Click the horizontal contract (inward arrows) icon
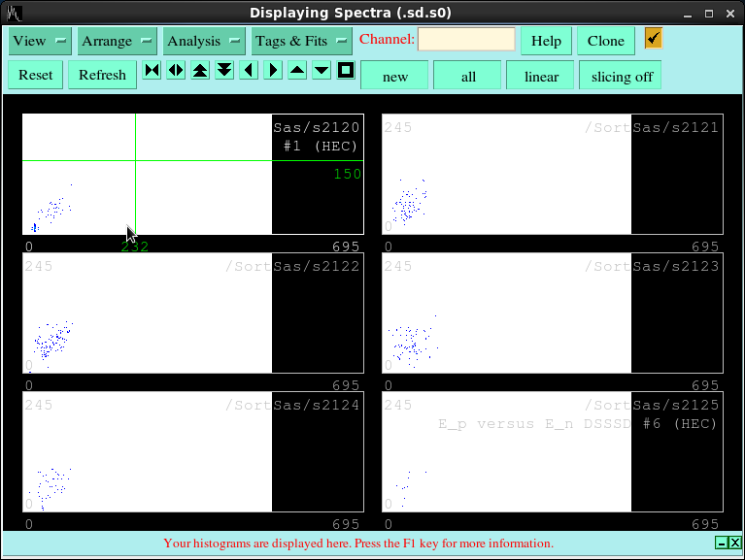The width and height of the screenshot is (745, 560). pyautogui.click(x=152, y=70)
